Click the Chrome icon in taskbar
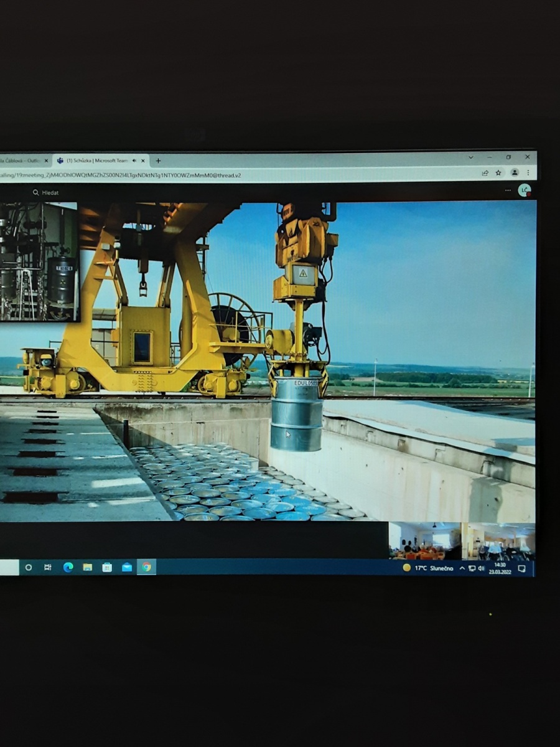 coord(146,567)
